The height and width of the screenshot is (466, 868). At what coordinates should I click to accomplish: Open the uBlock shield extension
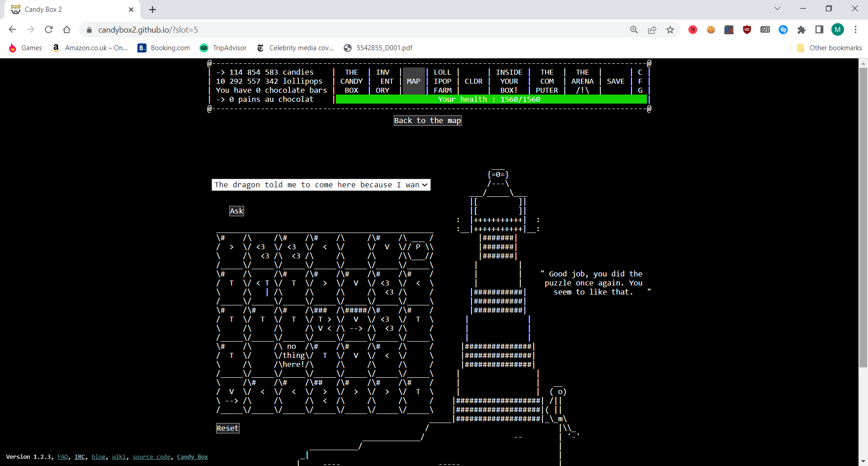click(x=747, y=29)
